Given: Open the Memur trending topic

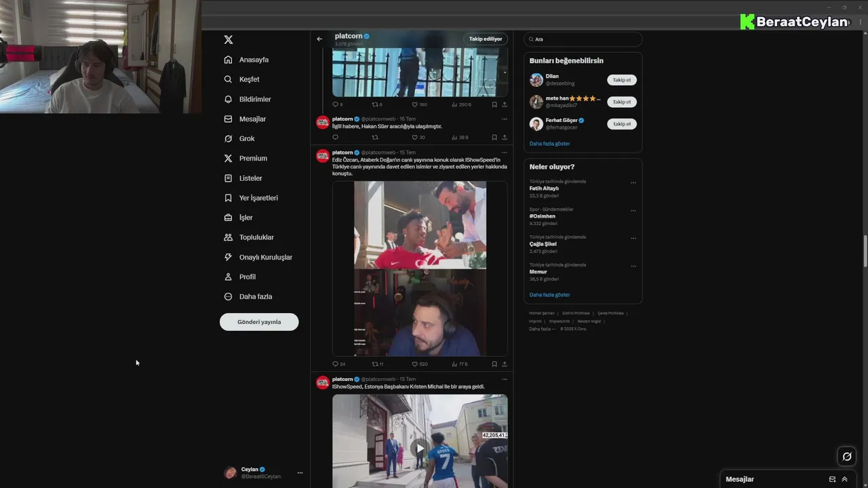Looking at the screenshot, I should (538, 272).
